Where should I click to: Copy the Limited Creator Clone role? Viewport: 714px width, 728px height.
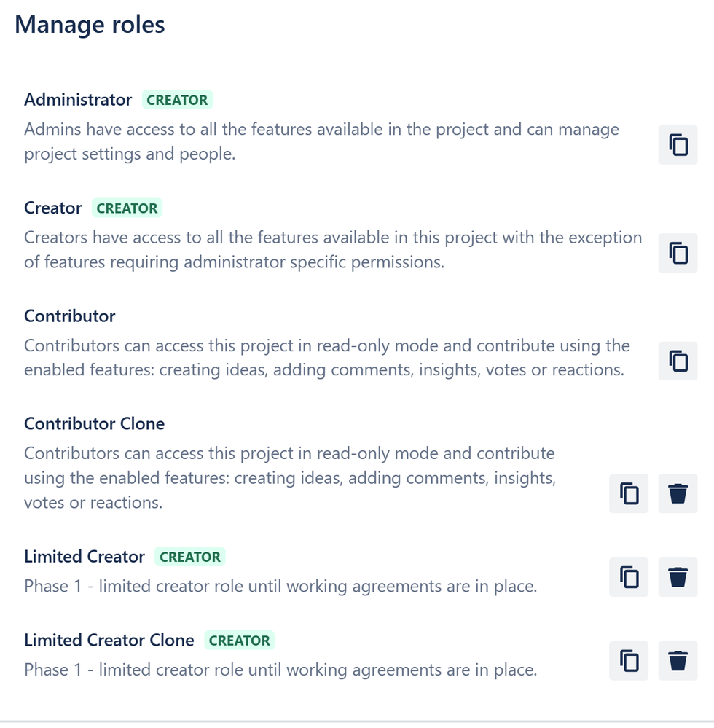(x=629, y=660)
